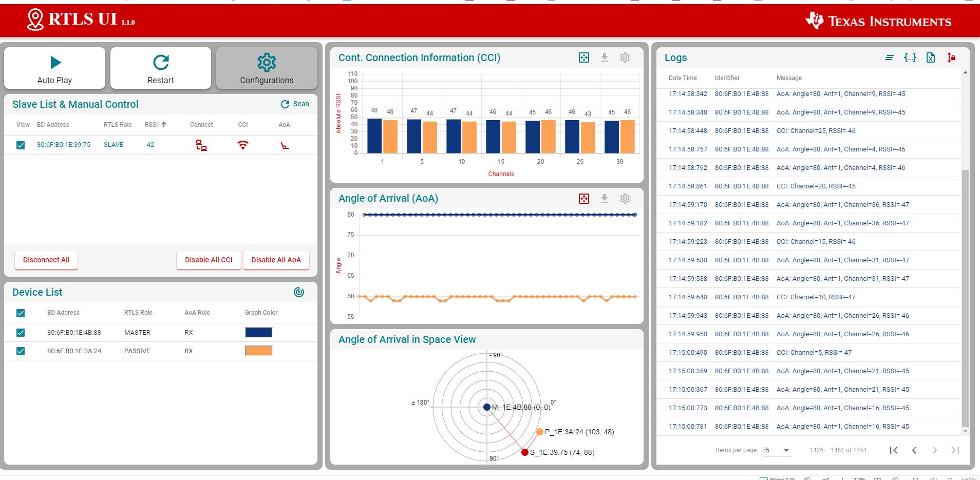Viewport: 980px width, 480px height.
Task: Select slave address 80:6F:B0:1E:39:75
Action: tap(64, 145)
